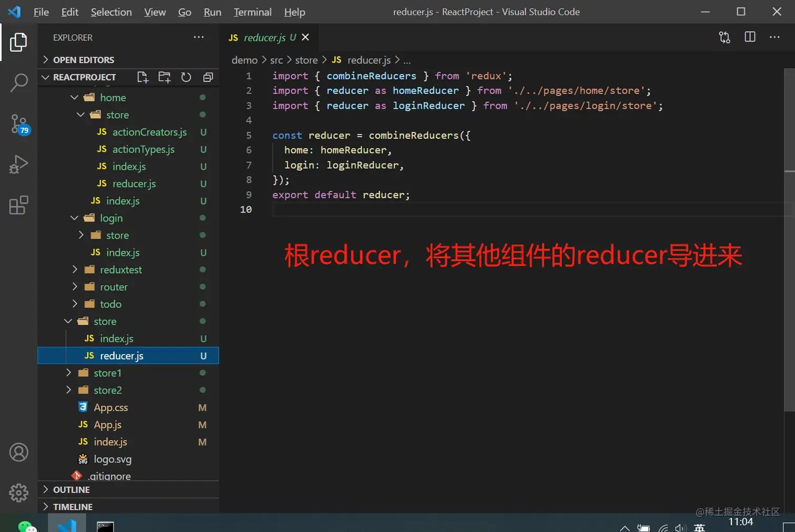
Task: Expand the store1 folder
Action: click(128, 373)
